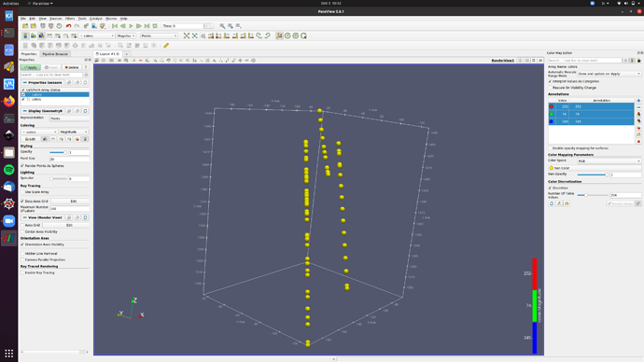The width and height of the screenshot is (644, 362).
Task: Jump to last frame
Action: (x=147, y=26)
